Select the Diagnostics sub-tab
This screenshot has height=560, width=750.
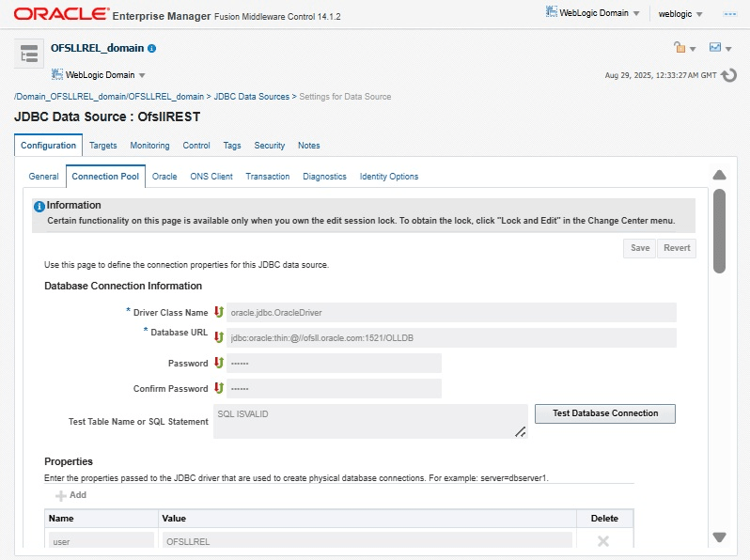point(324,177)
